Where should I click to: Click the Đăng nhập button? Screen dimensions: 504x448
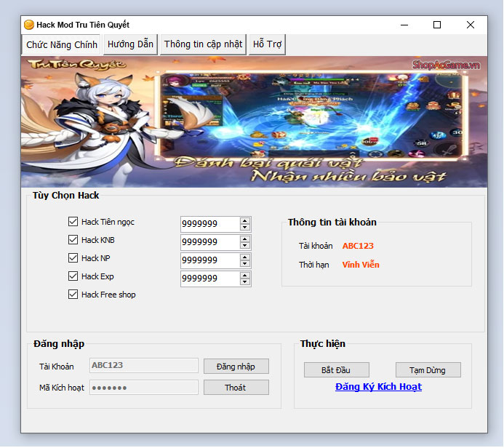[x=236, y=367]
